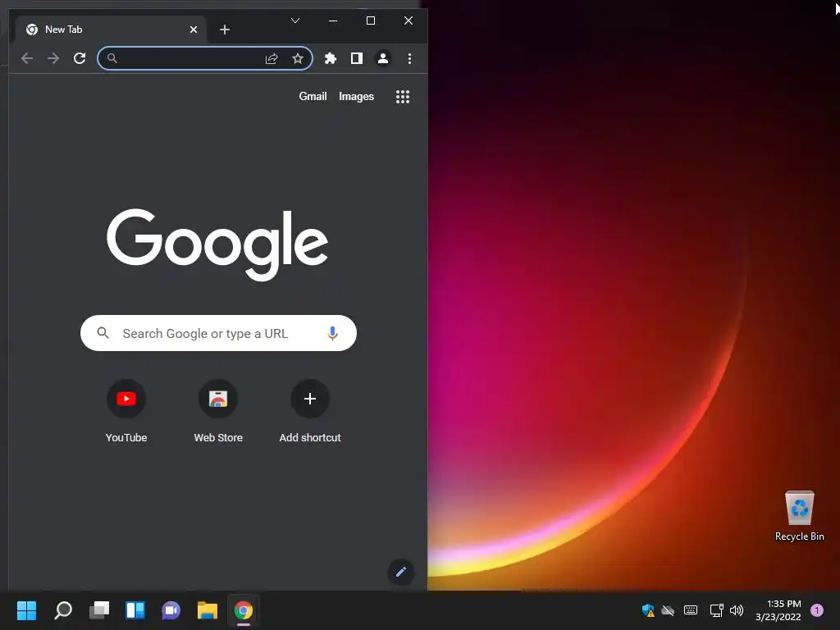Open the Widgets taskbar icon
Screen dimensions: 840x630
pyautogui.click(x=135, y=610)
